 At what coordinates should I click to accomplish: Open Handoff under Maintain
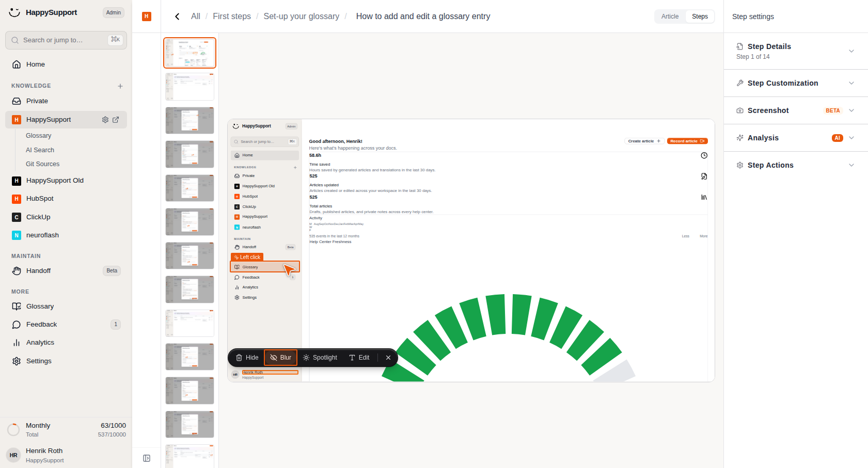point(66,271)
